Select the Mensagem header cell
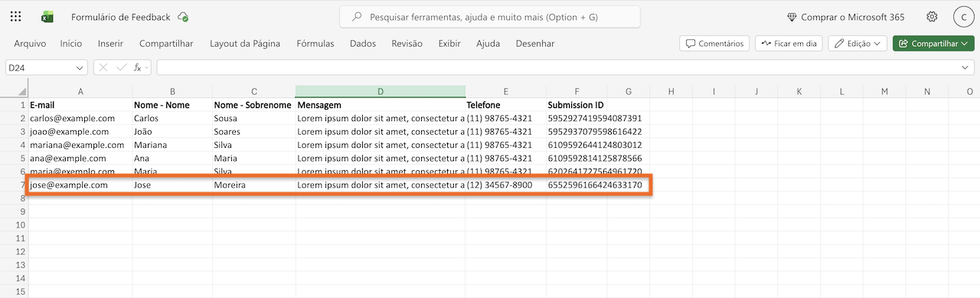980x298 pixels. tap(380, 105)
